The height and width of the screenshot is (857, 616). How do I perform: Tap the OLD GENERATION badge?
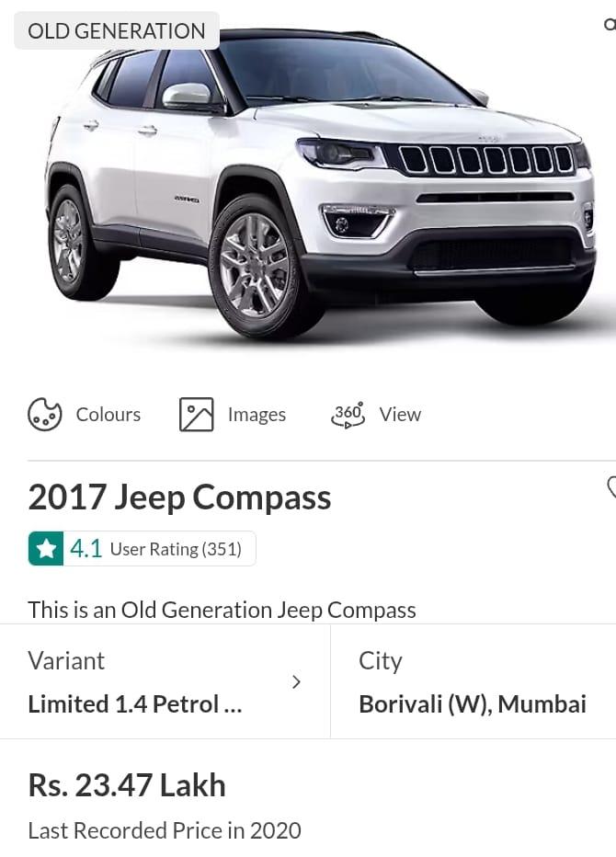click(117, 30)
